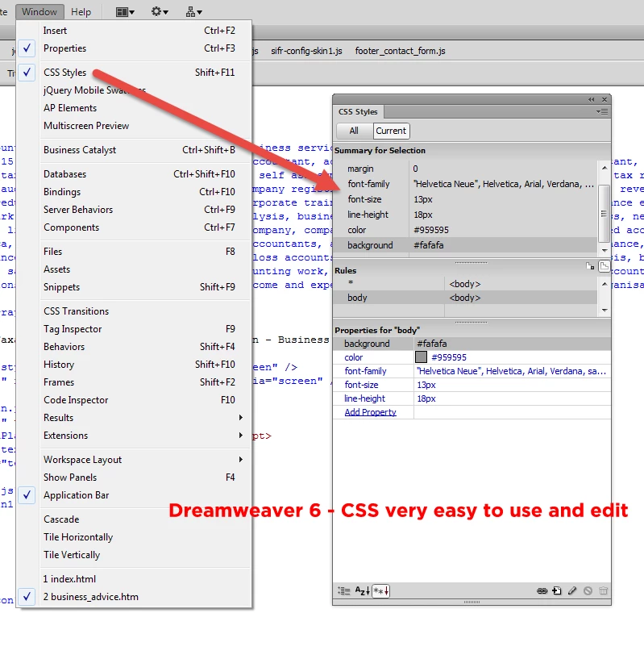
Task: Click the Attach Style Sheet chain icon
Action: point(542,591)
